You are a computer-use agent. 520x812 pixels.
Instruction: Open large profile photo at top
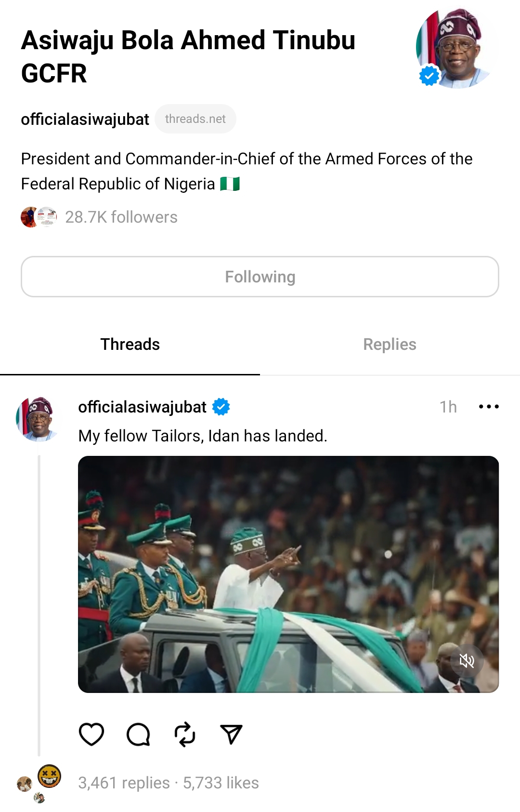coord(456,48)
